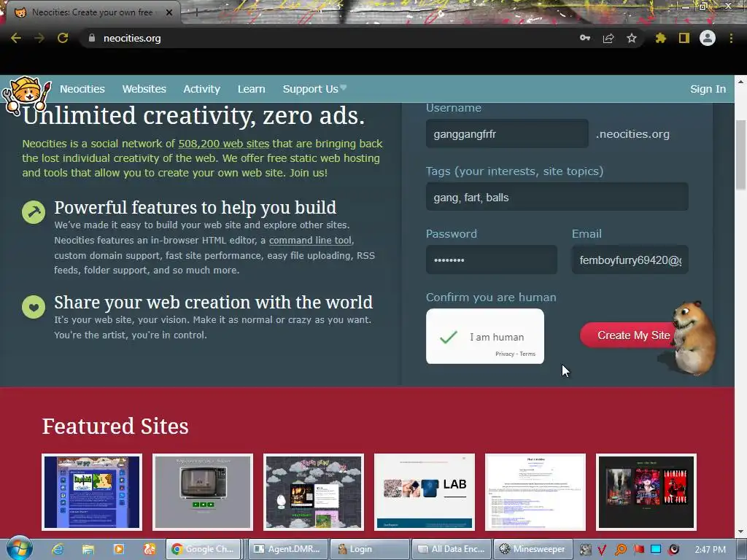Click the red flag Action Center icon
Screen dimensions: 747x560
638,550
